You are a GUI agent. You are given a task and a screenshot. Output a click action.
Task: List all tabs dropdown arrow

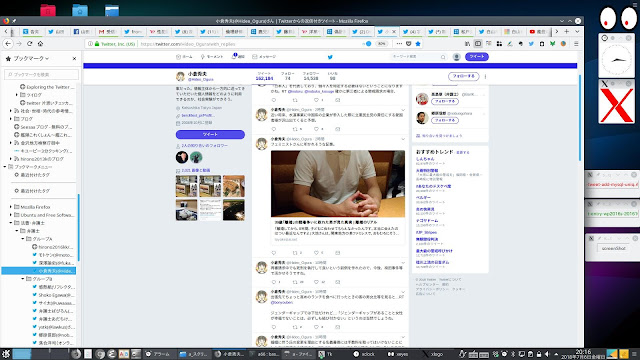point(577,31)
